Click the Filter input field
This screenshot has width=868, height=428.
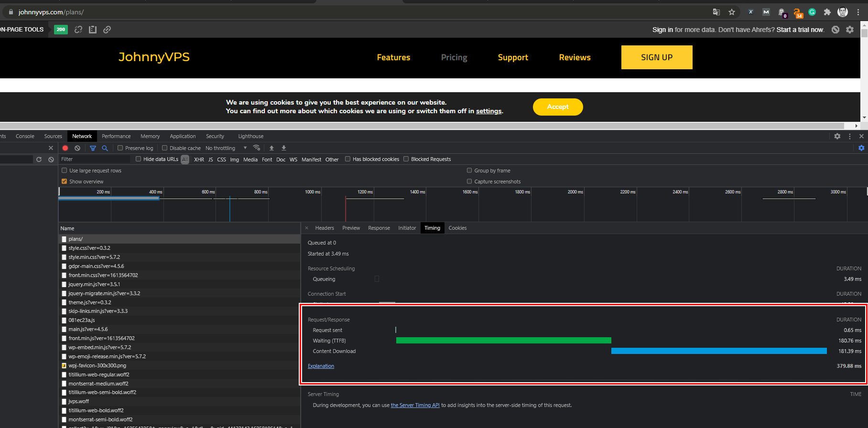pos(95,159)
